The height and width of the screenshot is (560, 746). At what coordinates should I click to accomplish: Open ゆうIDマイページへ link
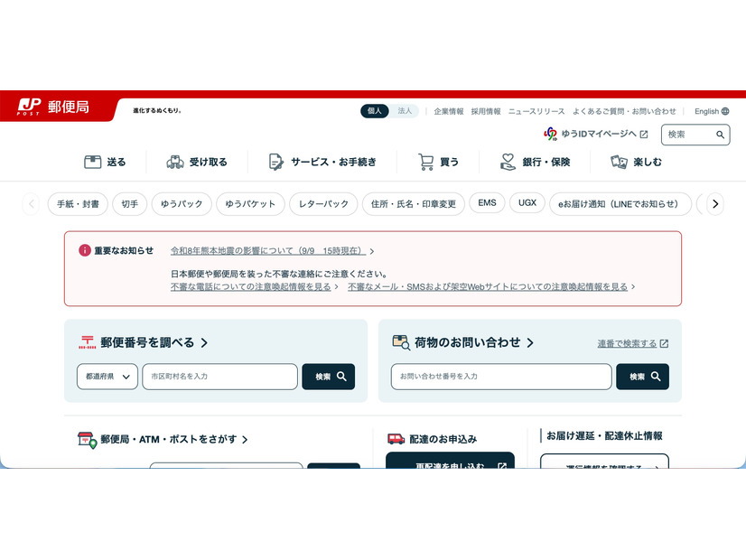point(599,135)
